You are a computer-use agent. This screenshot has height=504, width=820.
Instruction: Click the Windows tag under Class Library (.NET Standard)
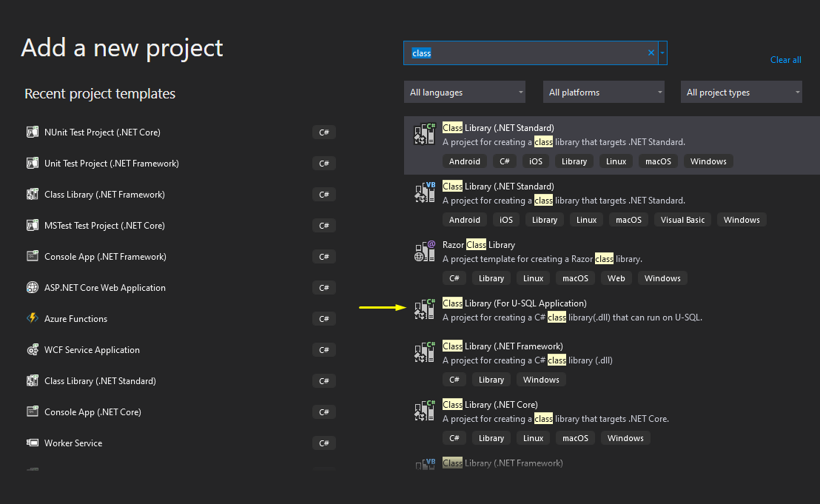(x=708, y=161)
